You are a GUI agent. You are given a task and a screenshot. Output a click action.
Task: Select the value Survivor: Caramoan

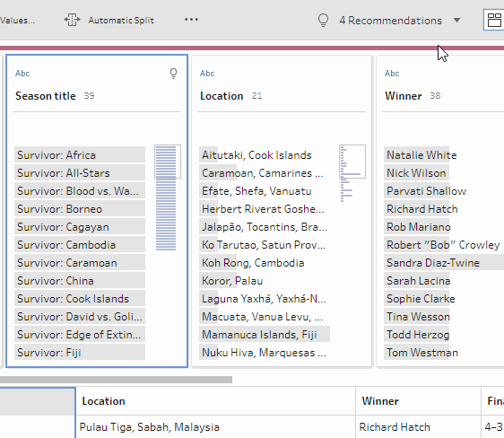click(80, 263)
